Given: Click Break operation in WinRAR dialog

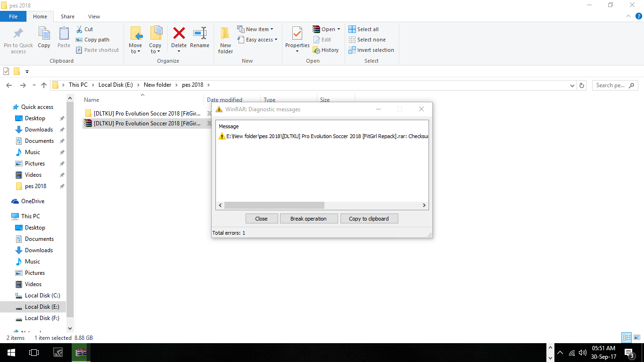Looking at the screenshot, I should 309,219.
